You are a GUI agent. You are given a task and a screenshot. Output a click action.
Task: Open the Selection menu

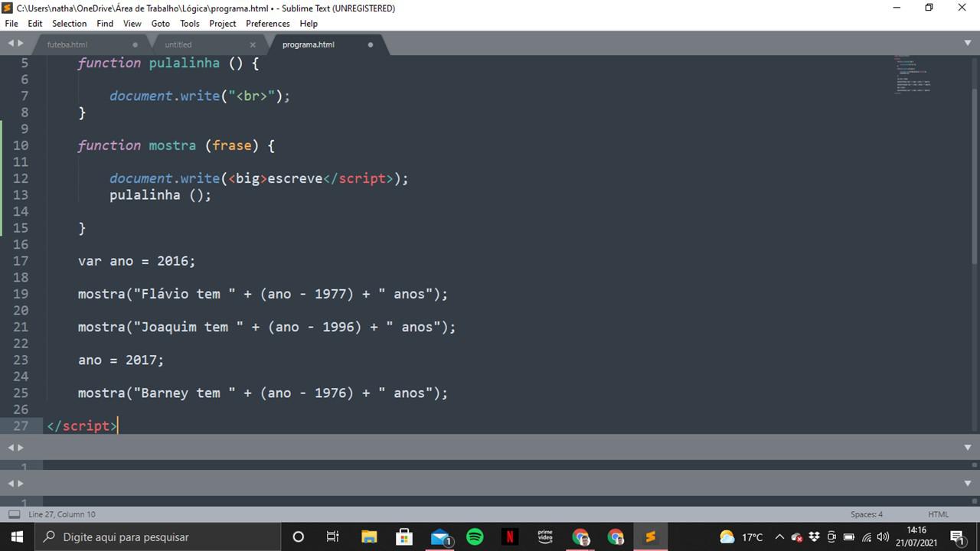[x=70, y=24]
